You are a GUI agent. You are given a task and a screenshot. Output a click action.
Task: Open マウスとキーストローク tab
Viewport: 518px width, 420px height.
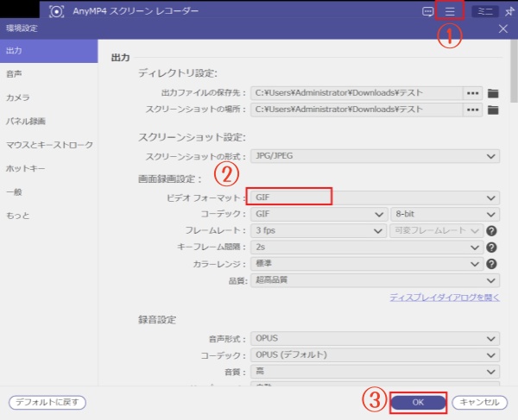[49, 145]
